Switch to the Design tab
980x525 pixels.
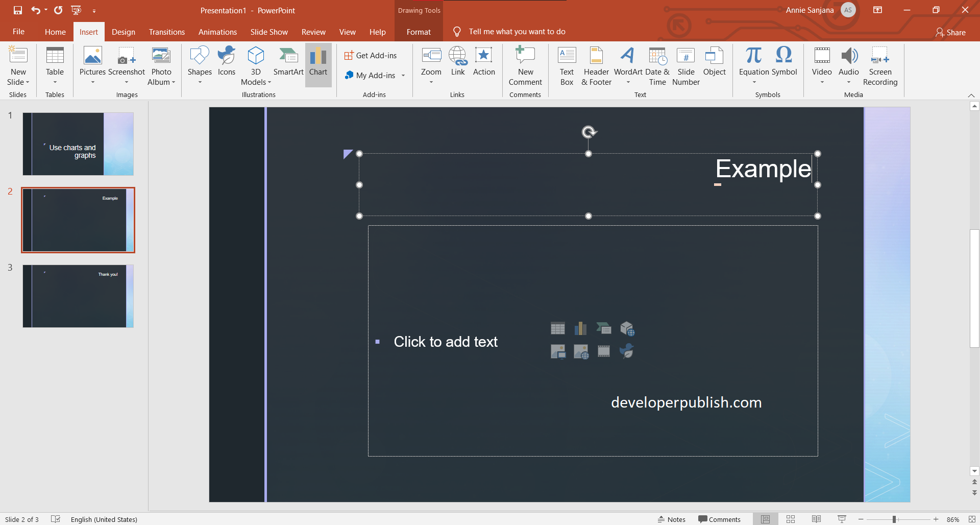click(x=123, y=32)
